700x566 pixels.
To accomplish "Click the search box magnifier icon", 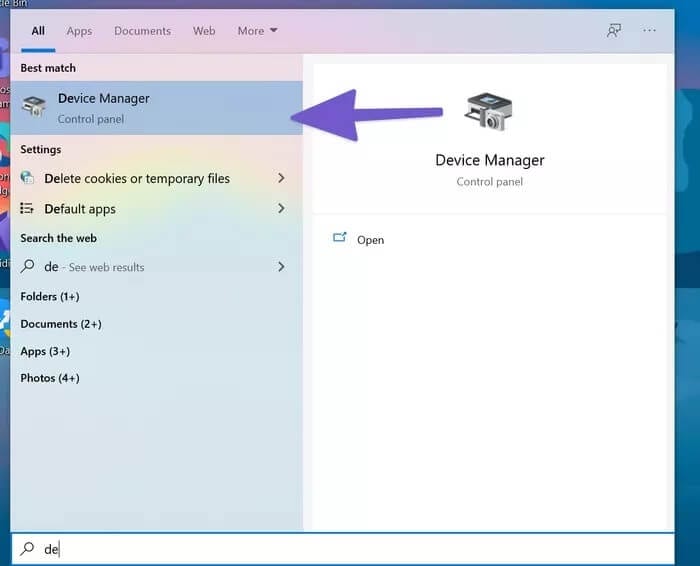I will 27,549.
